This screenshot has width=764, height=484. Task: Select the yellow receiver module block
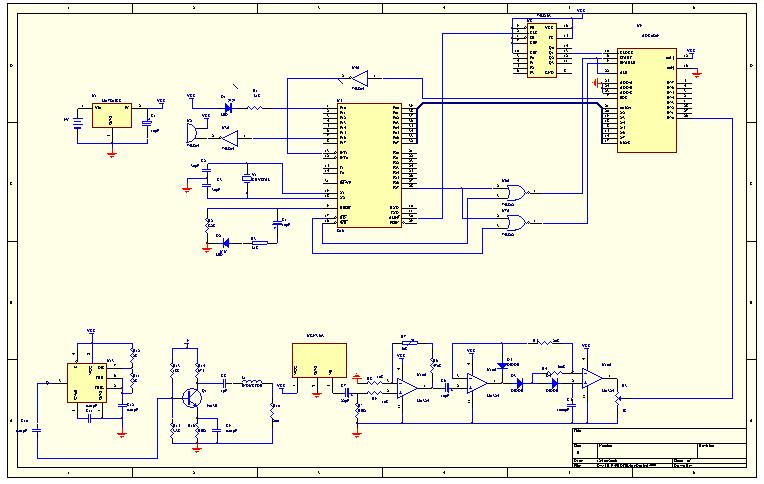pyautogui.click(x=319, y=360)
